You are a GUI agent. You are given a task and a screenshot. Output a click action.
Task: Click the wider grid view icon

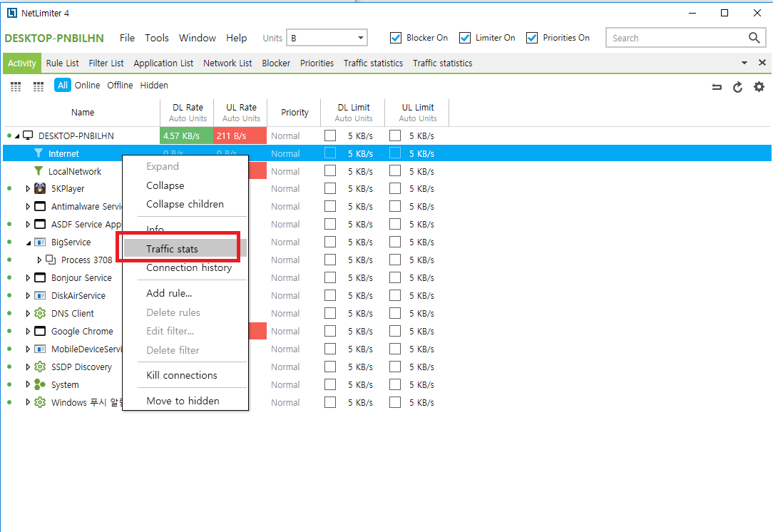pos(39,87)
